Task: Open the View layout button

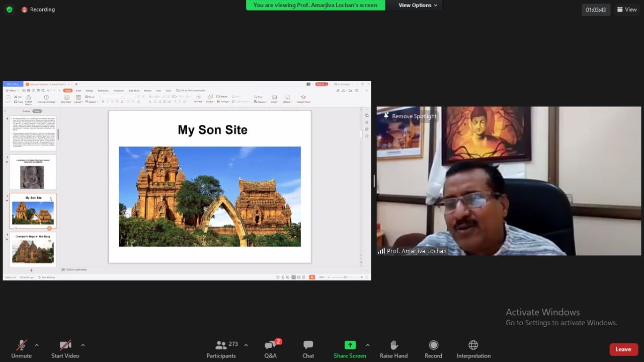Action: tap(626, 10)
